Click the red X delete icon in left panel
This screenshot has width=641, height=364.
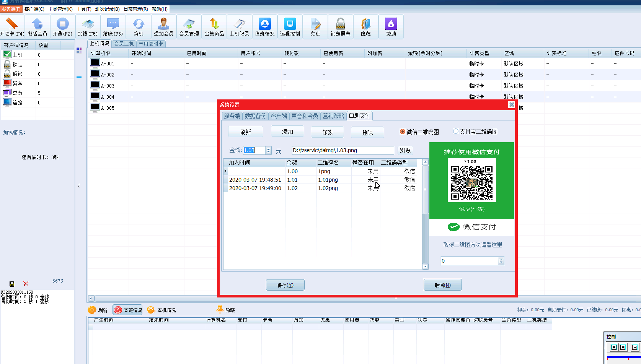click(x=26, y=284)
